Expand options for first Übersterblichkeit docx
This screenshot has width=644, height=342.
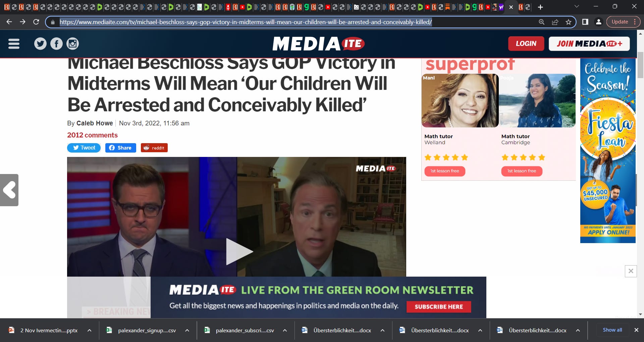pyautogui.click(x=382, y=330)
